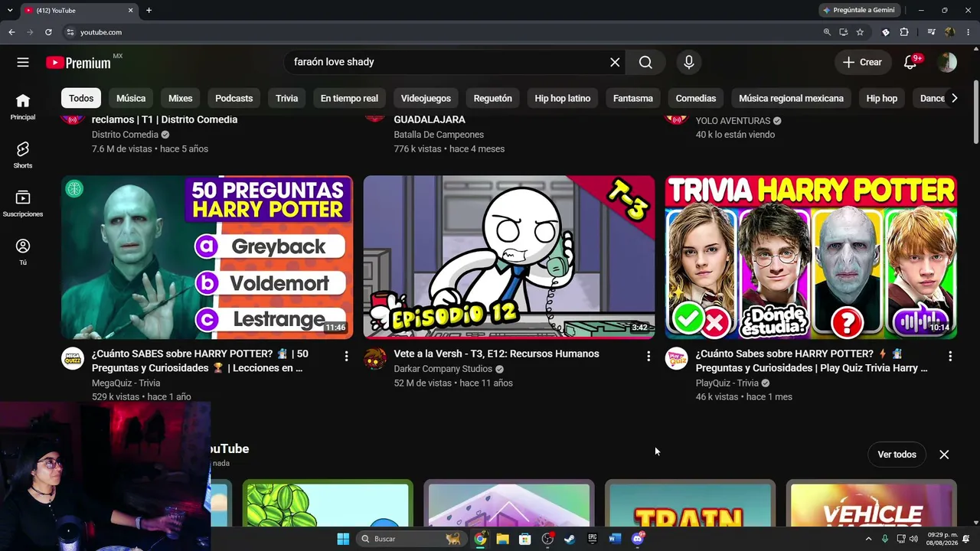This screenshot has height=551, width=980.
Task: Select the Trivia filter chip
Action: click(x=286, y=98)
